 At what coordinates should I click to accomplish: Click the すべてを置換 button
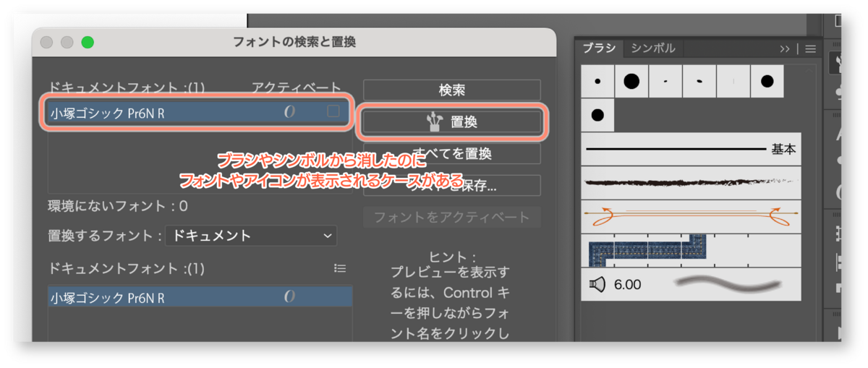coord(451,154)
